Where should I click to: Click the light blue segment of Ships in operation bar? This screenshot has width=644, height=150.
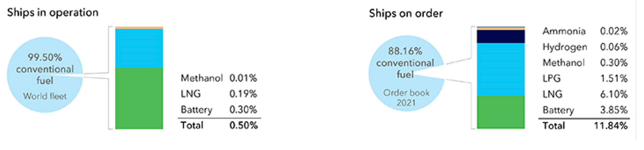pyautogui.click(x=139, y=48)
